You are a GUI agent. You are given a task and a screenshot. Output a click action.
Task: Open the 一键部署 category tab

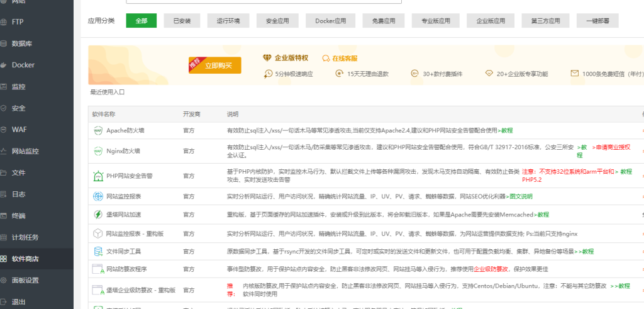597,21
